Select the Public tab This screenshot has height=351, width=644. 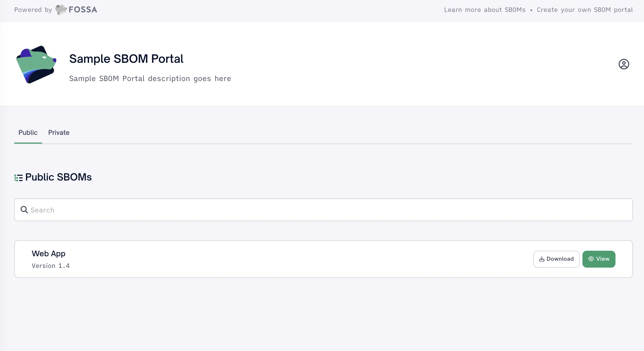pyautogui.click(x=28, y=133)
